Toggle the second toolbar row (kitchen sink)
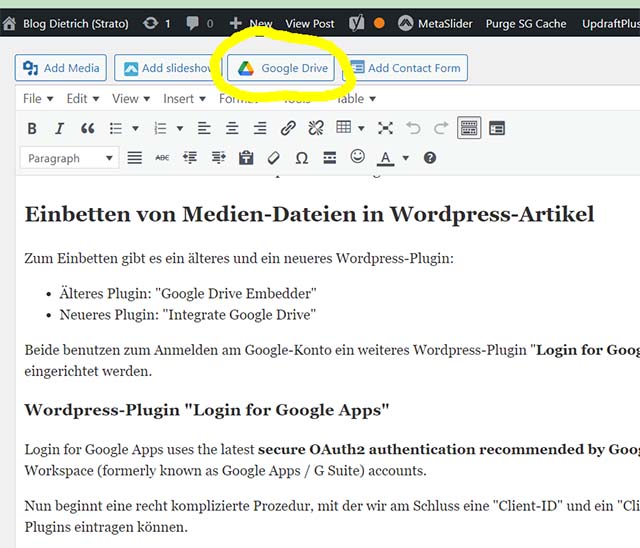The height and width of the screenshot is (548, 640). (468, 128)
